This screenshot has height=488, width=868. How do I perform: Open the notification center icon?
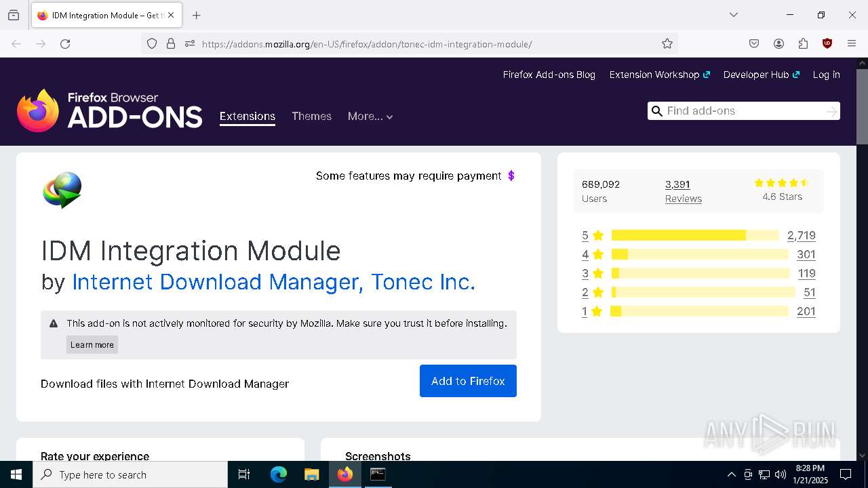(x=846, y=474)
